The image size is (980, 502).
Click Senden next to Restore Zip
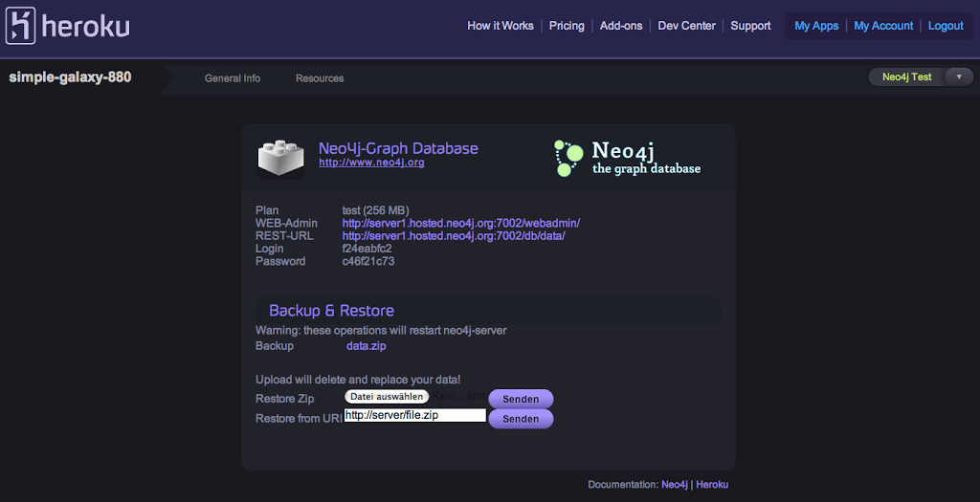521,399
